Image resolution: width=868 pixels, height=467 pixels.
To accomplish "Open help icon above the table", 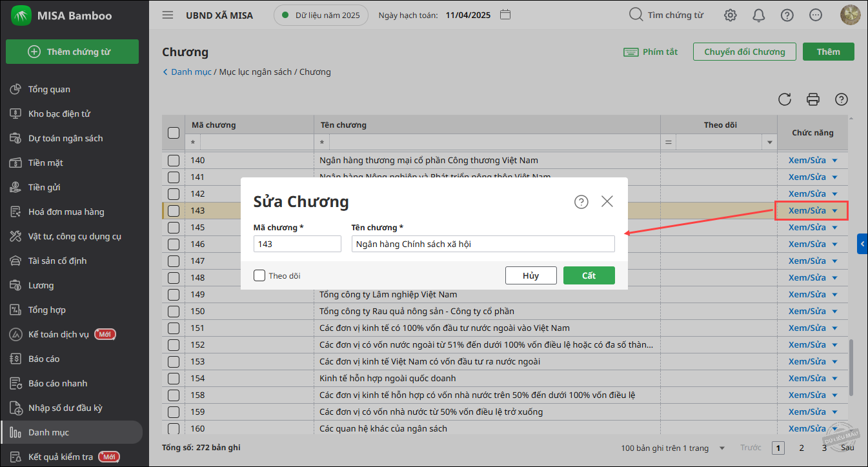I will (x=842, y=99).
